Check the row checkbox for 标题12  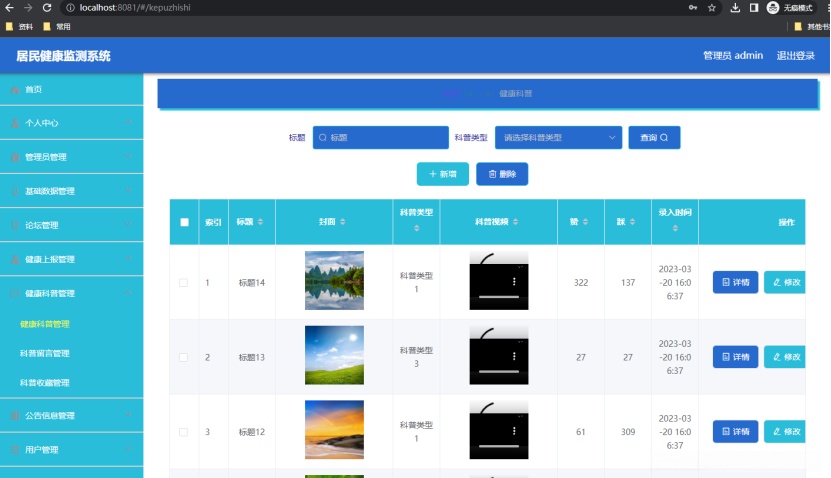(183, 432)
